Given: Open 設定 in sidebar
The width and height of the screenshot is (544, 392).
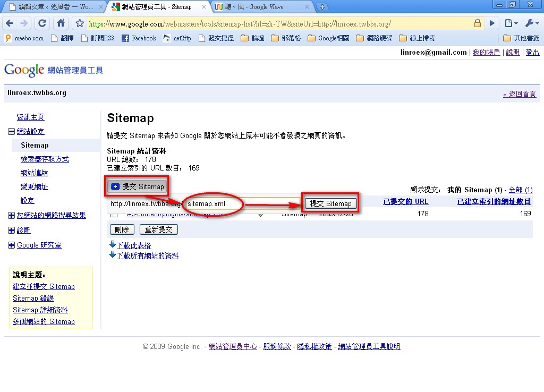Looking at the screenshot, I should 27,200.
